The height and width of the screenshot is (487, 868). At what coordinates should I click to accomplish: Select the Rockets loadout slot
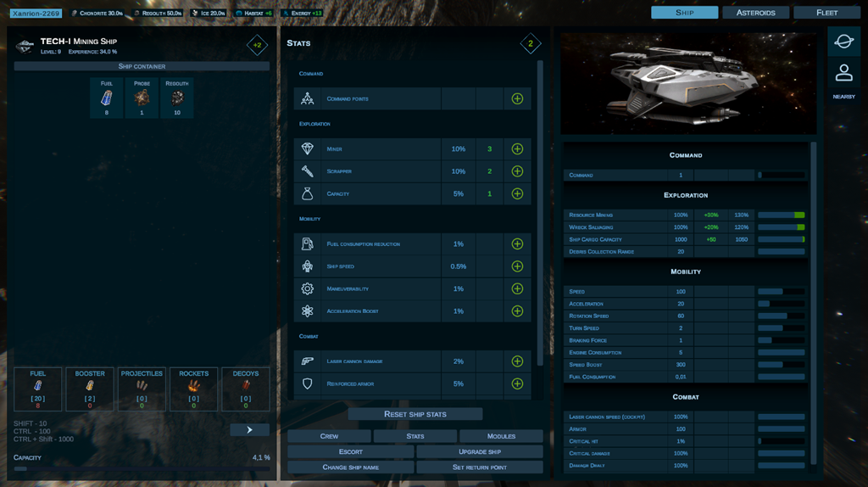(194, 389)
